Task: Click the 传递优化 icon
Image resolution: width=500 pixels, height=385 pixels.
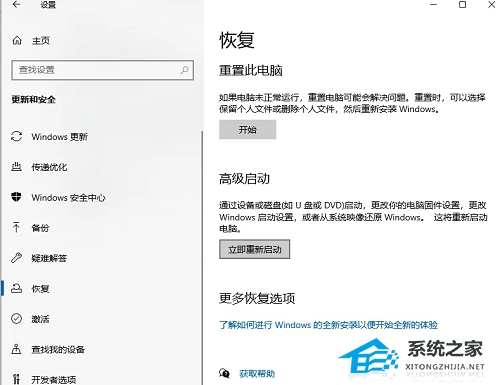Action: tap(16, 167)
